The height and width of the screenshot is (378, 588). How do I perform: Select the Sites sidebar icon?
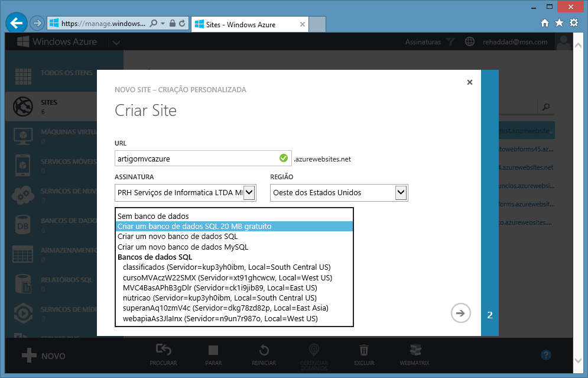tap(23, 106)
